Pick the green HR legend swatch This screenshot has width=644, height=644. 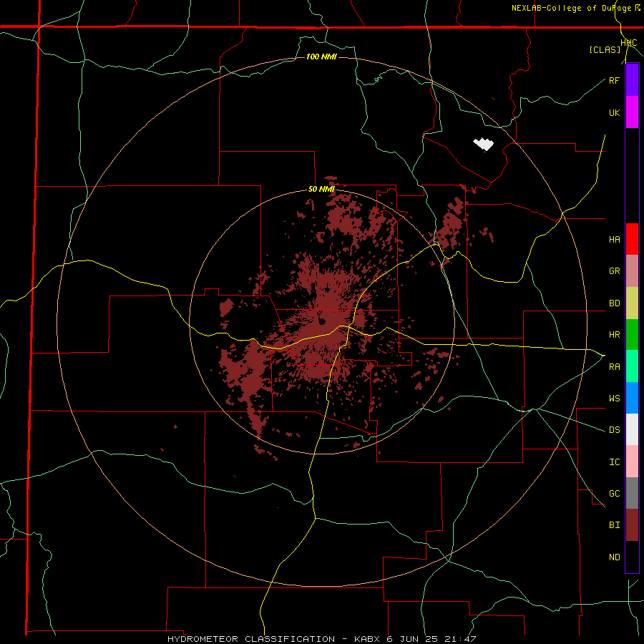pos(632,335)
